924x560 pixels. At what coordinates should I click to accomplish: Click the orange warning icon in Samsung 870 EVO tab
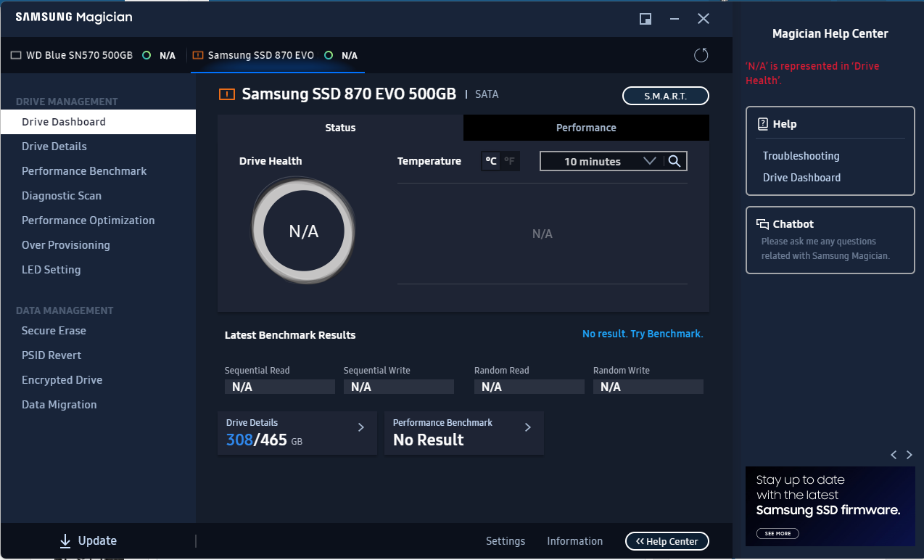click(198, 55)
